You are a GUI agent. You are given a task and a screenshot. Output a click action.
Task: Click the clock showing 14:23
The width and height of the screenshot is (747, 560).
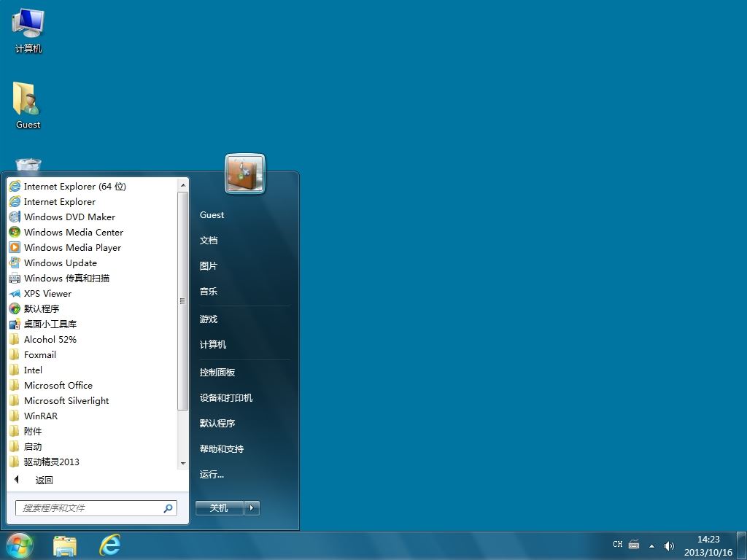708,540
